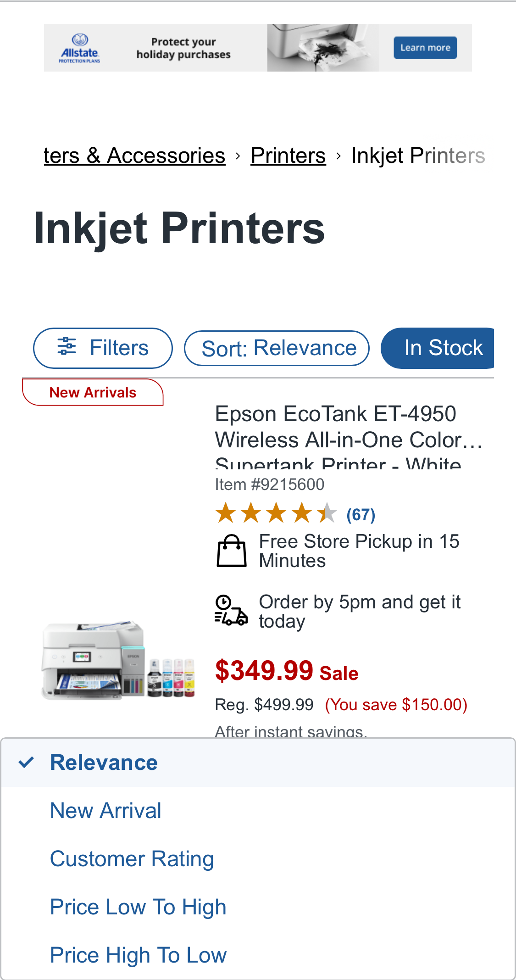Click the checkmark beside Relevance
The image size is (516, 980).
click(26, 762)
